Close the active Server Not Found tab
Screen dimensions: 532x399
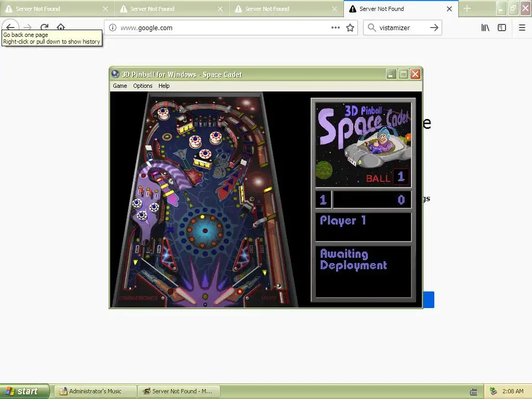(x=449, y=9)
